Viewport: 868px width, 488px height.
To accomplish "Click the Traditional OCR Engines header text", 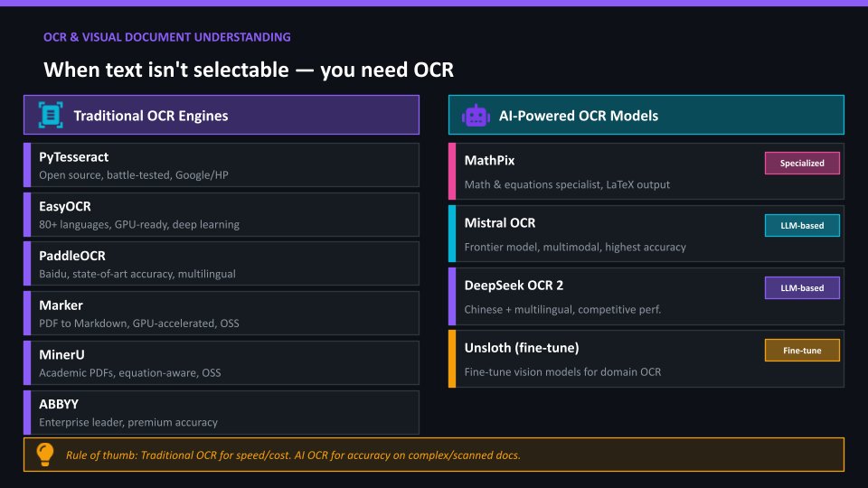I will point(151,116).
